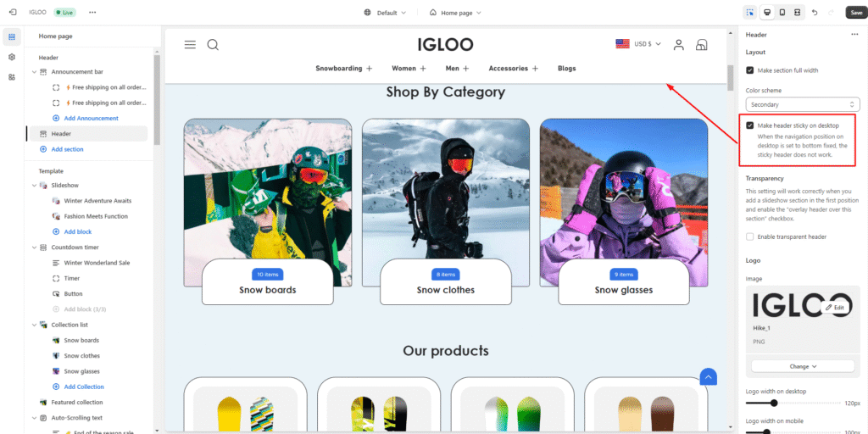Toggle Make header sticky on desktop
This screenshot has height=434, width=868.
click(x=749, y=125)
